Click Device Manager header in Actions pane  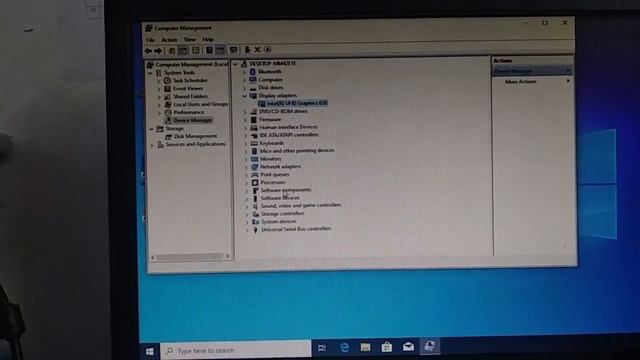click(532, 71)
